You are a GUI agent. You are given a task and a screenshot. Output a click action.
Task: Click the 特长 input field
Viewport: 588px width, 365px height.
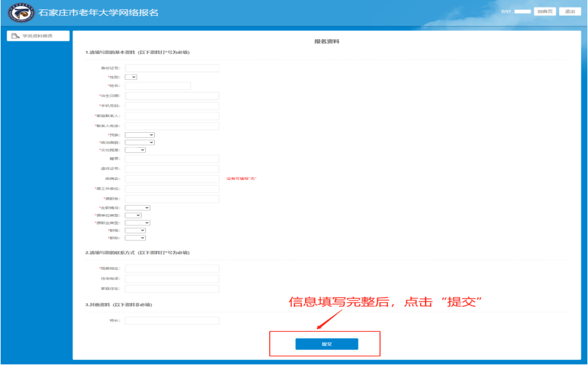pos(172,321)
